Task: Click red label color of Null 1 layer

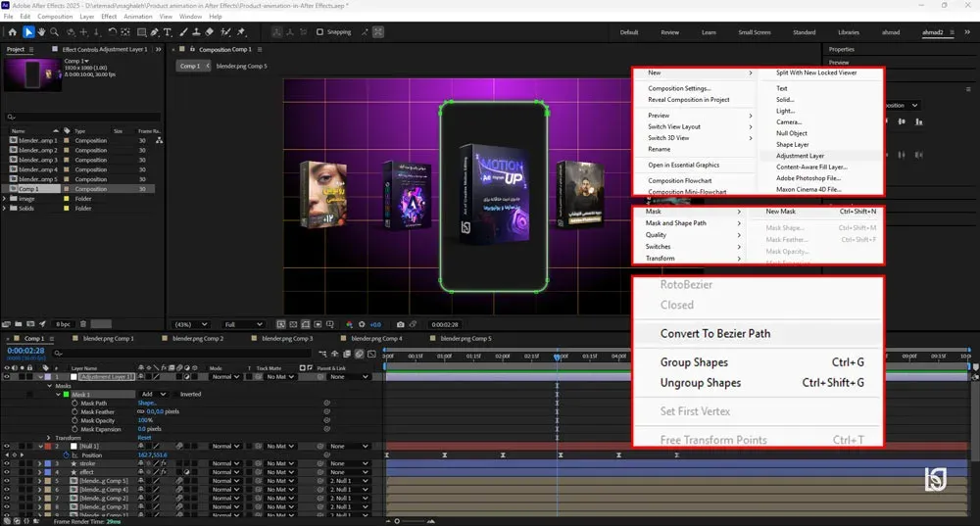Action: click(x=48, y=446)
